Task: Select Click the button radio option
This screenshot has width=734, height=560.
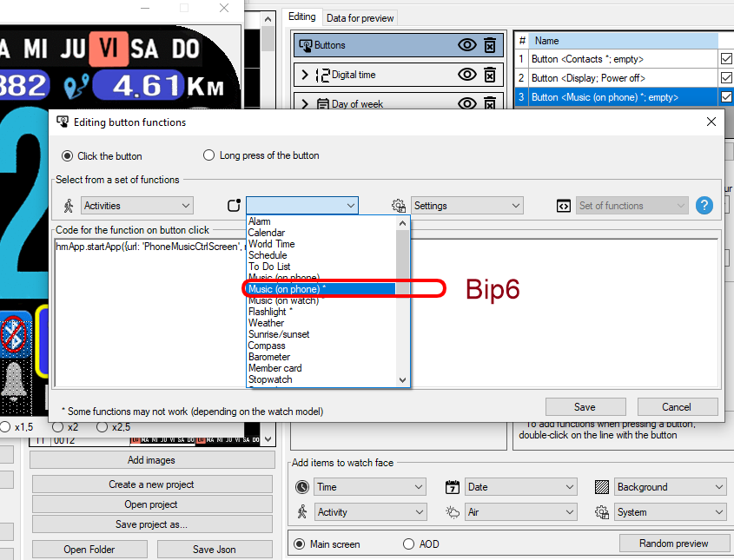Action: point(68,155)
